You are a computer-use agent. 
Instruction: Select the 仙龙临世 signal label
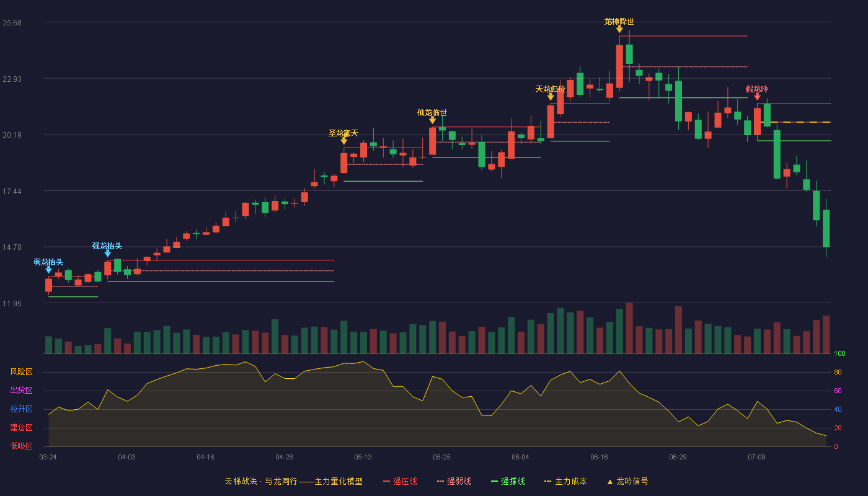pyautogui.click(x=432, y=113)
